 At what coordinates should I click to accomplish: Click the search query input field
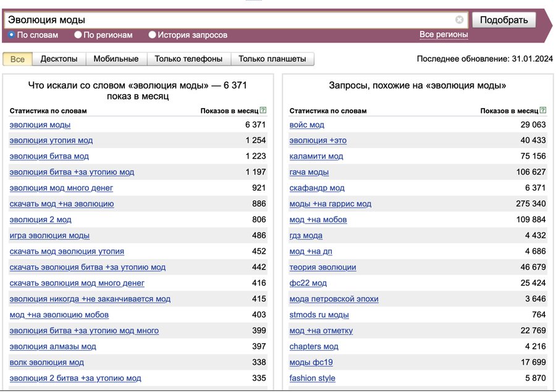(x=229, y=20)
